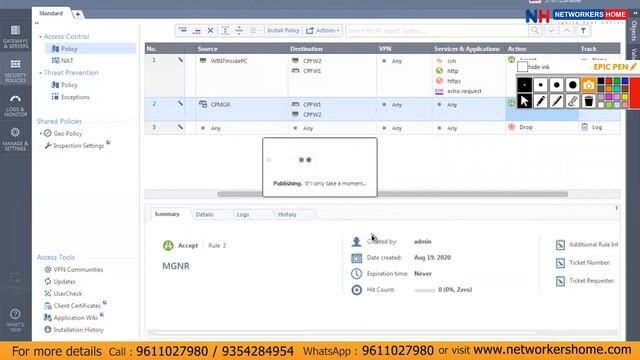Click Log track cell in rule 3
The width and height of the screenshot is (640, 360).
coord(597,127)
